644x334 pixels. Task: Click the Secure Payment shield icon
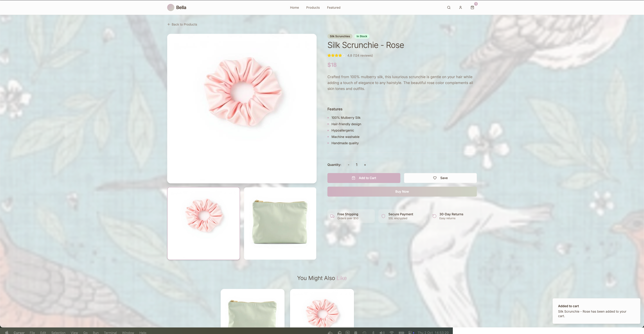click(383, 216)
